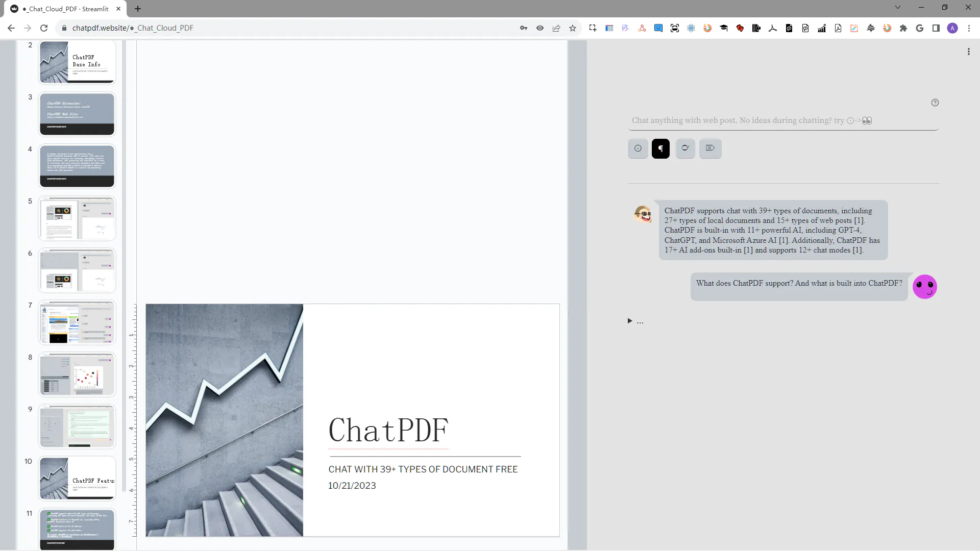The width and height of the screenshot is (980, 551).
Task: Click the circle-dot suggestion button below chat input
Action: (x=638, y=148)
